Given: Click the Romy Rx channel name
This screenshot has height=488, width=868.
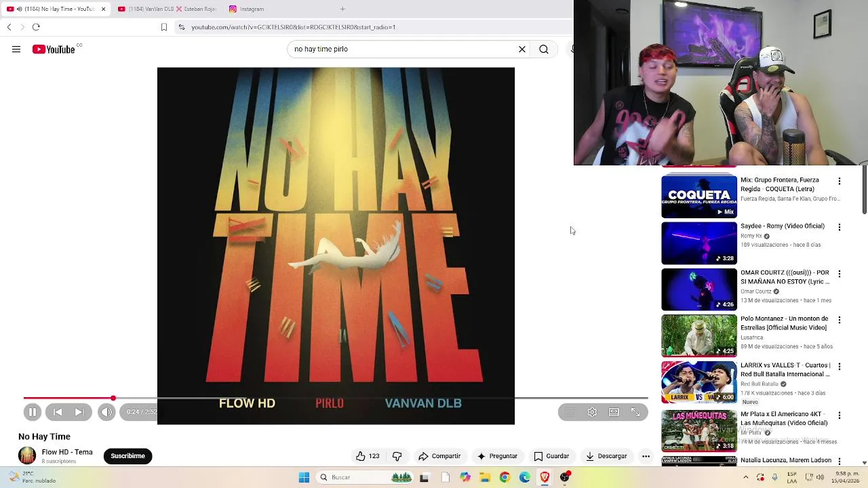Looking at the screenshot, I should point(751,236).
